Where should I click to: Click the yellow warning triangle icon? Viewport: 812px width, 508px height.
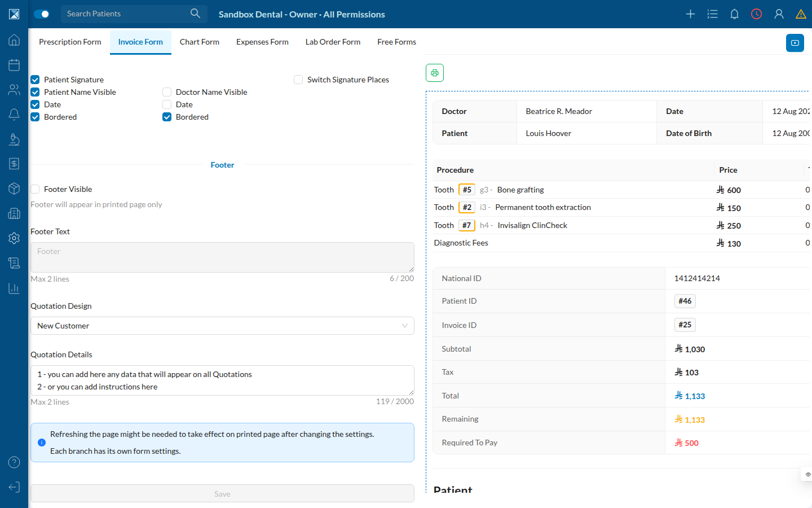tap(801, 14)
